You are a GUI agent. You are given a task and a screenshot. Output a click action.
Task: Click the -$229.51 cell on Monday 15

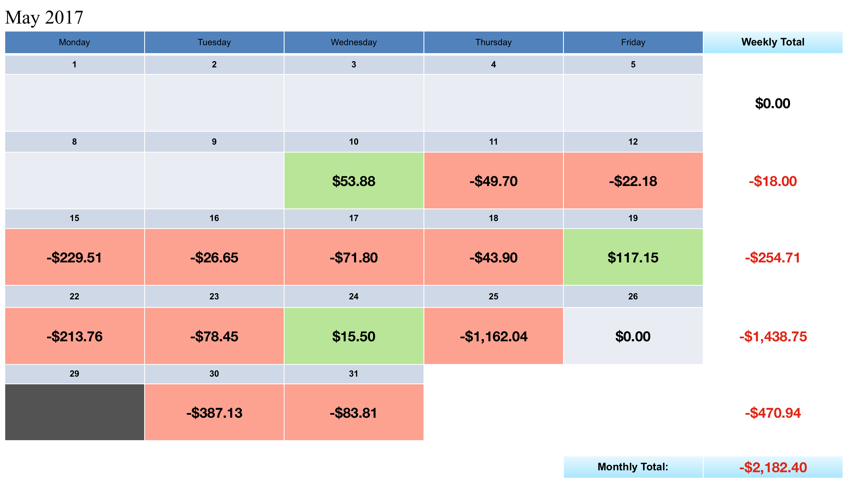point(75,257)
